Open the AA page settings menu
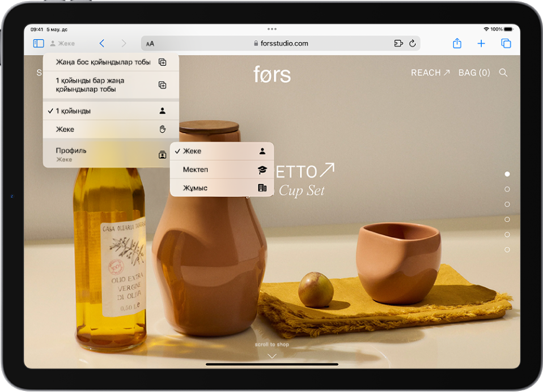Viewport: 543px width, 392px height. tap(150, 44)
